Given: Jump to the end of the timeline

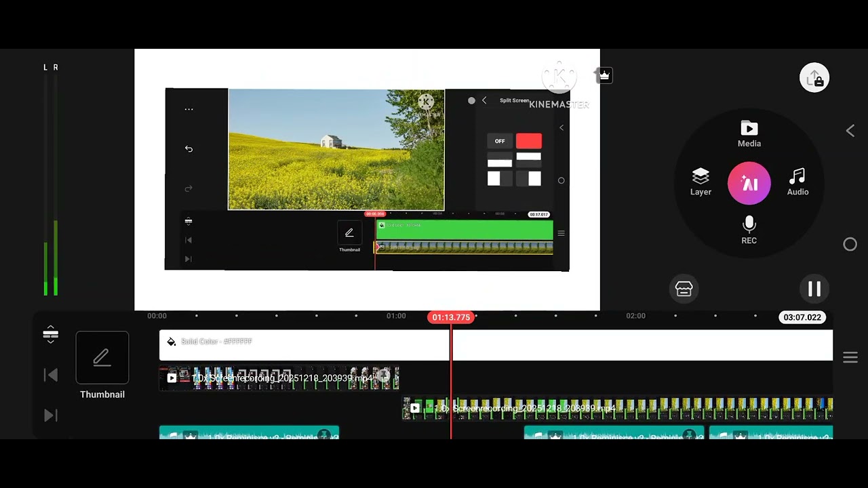Looking at the screenshot, I should pos(50,415).
